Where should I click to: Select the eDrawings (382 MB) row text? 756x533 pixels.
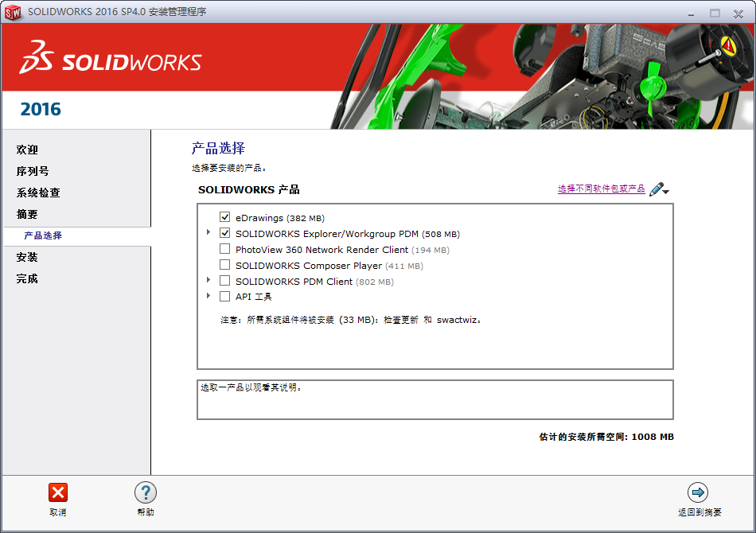tap(280, 218)
